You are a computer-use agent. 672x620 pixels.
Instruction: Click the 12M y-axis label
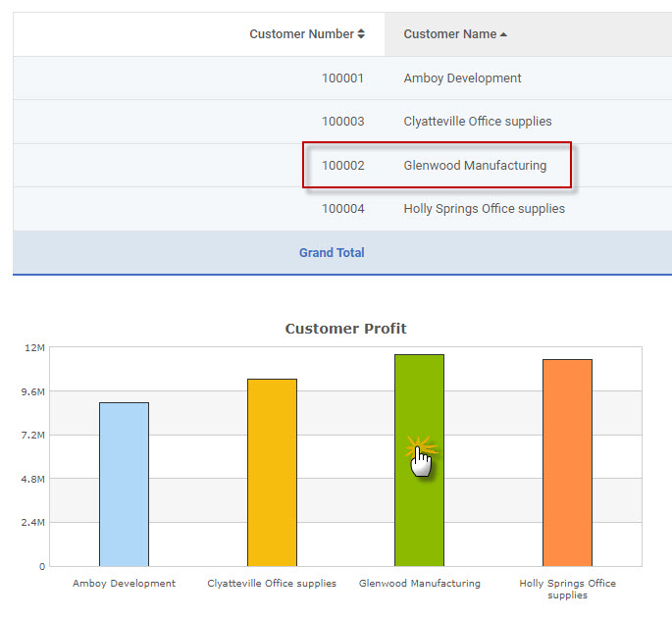pyautogui.click(x=34, y=348)
